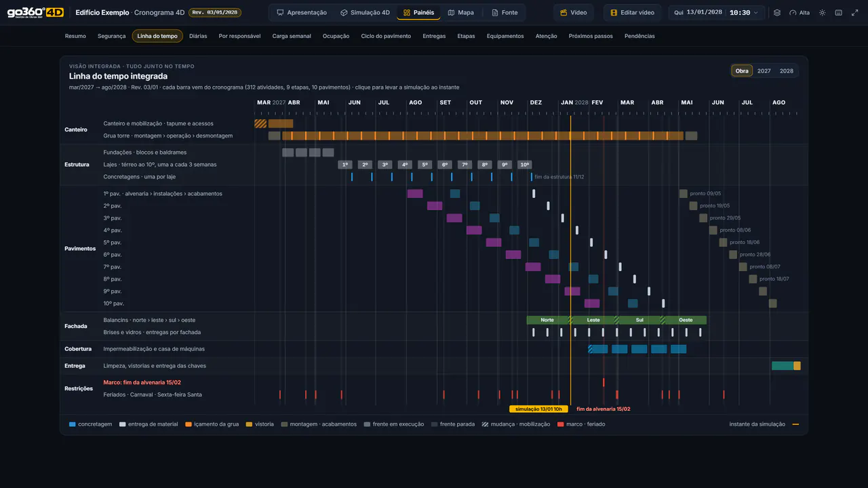Expand the date and time dropdown

click(717, 12)
